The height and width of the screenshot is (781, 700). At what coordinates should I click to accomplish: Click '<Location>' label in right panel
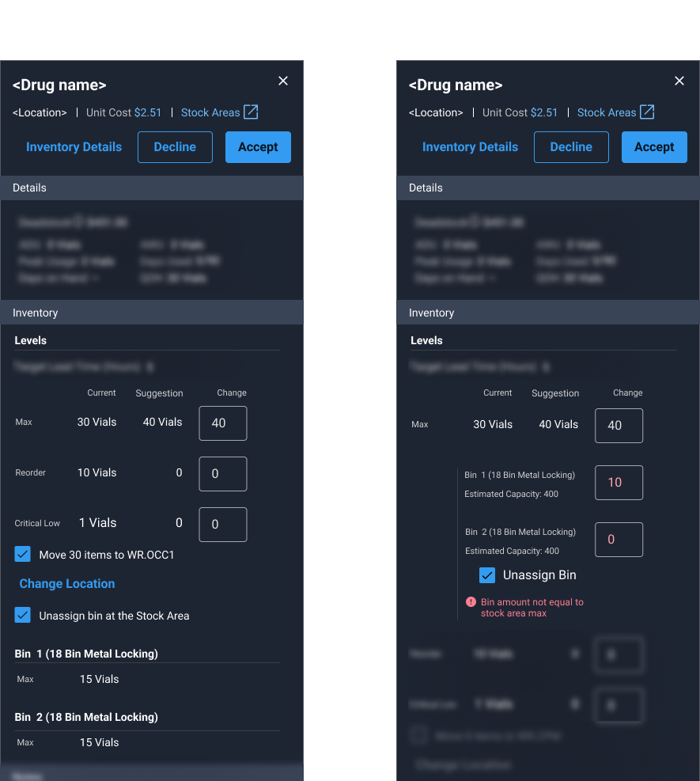pos(436,112)
